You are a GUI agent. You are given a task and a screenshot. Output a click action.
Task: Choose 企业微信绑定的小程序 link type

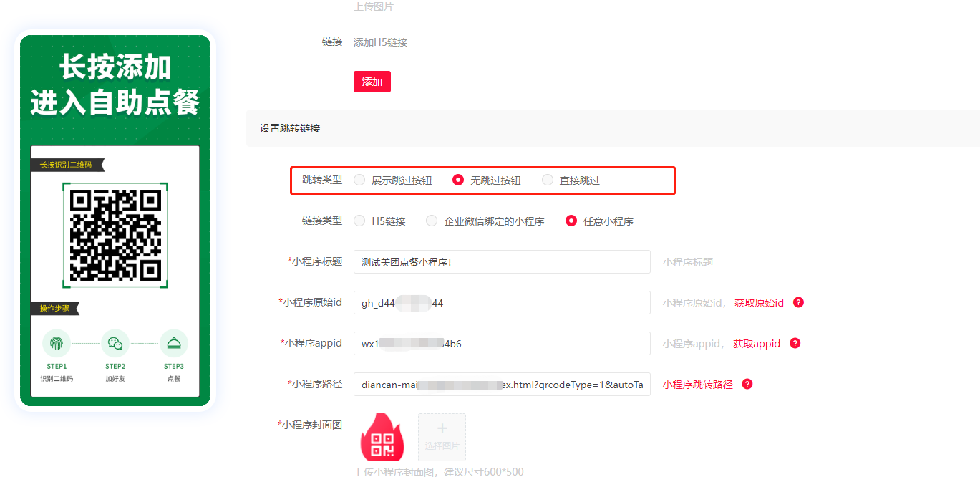click(x=432, y=221)
